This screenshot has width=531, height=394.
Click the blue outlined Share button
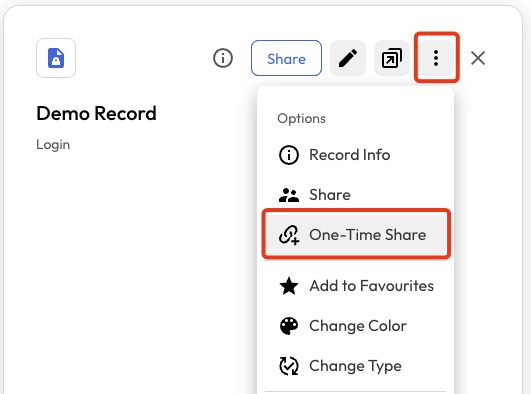click(x=286, y=58)
